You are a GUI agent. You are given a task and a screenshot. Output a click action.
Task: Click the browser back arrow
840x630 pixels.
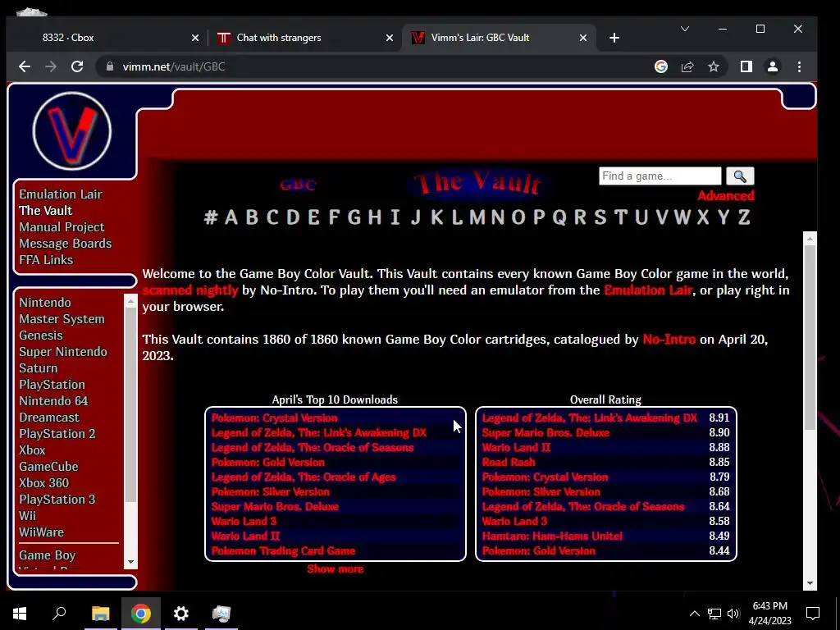coord(24,66)
